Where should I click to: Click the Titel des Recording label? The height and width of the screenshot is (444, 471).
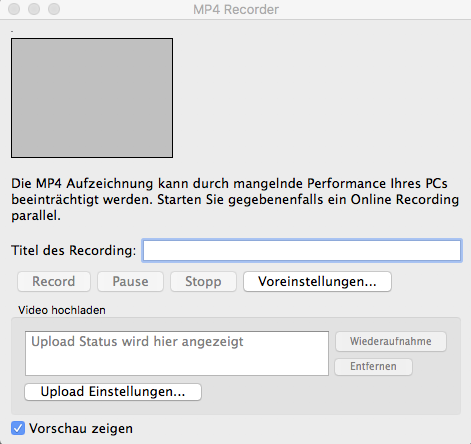point(74,250)
